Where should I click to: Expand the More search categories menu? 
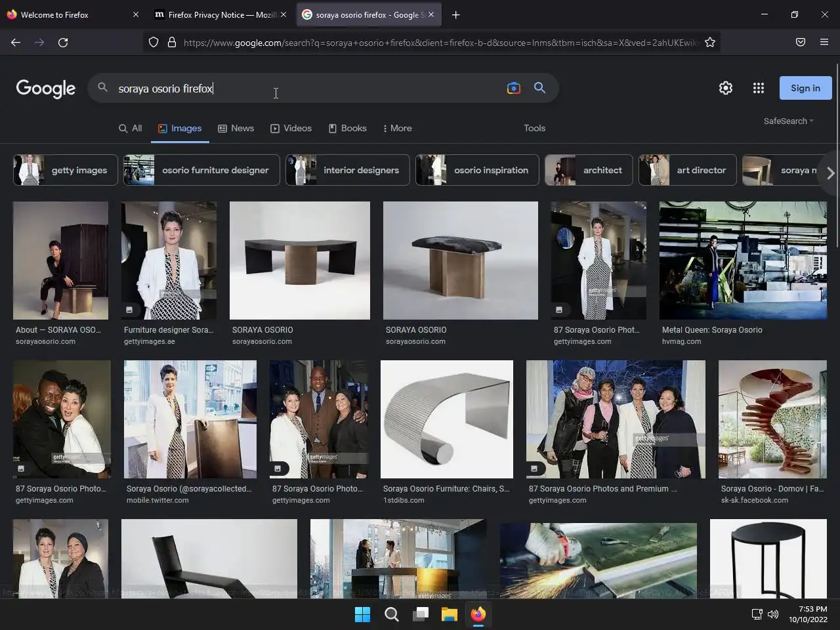[397, 129]
